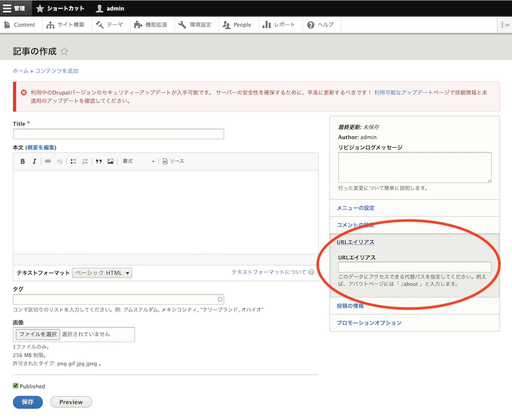The width and height of the screenshot is (512, 420).
Task: Open the Content admin menu
Action: 20,25
